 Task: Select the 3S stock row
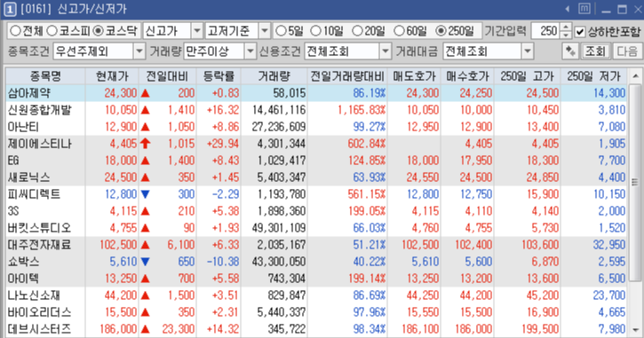pos(316,211)
